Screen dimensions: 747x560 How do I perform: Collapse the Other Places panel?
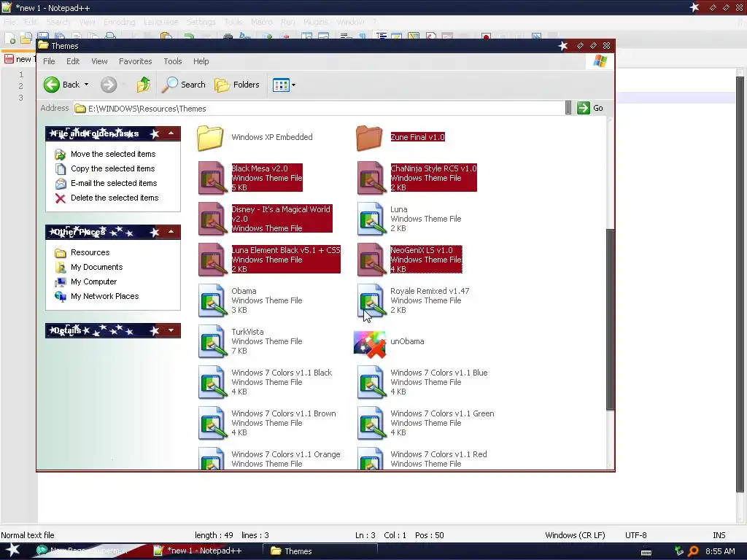click(171, 232)
